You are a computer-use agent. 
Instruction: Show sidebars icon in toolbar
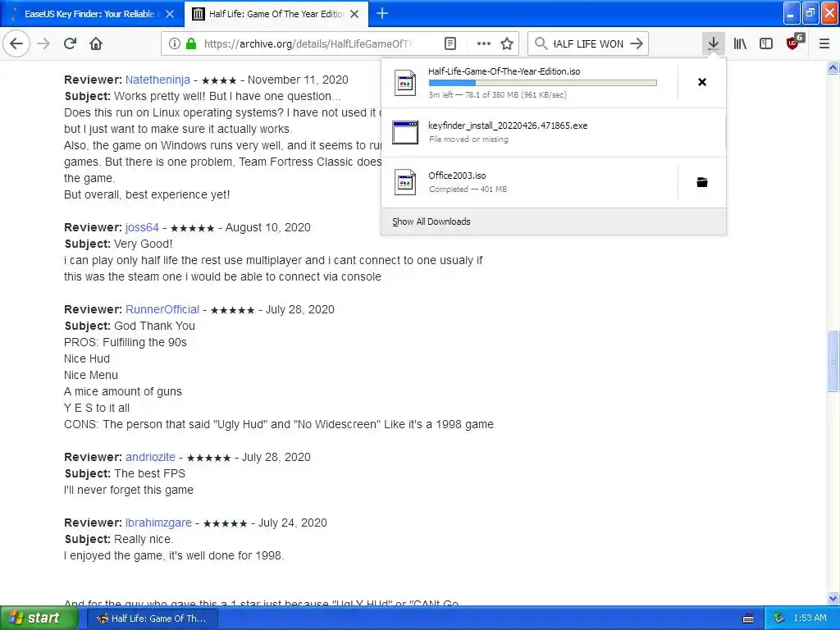[766, 43]
